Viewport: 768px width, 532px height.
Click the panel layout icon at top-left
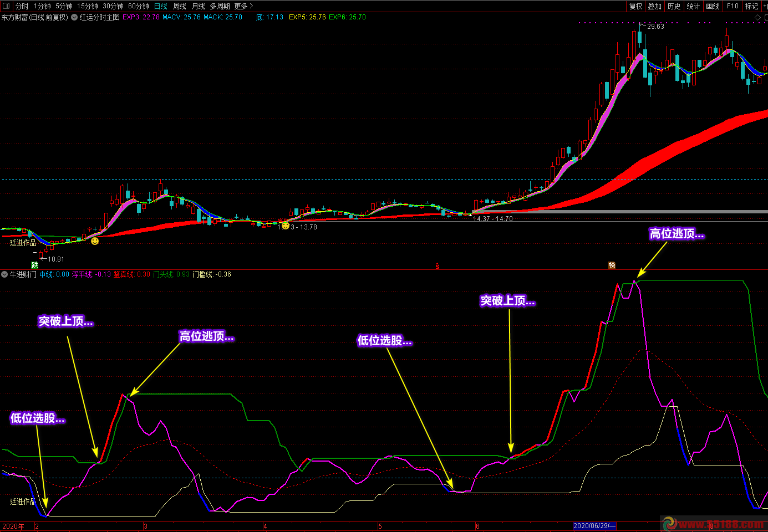click(x=6, y=6)
